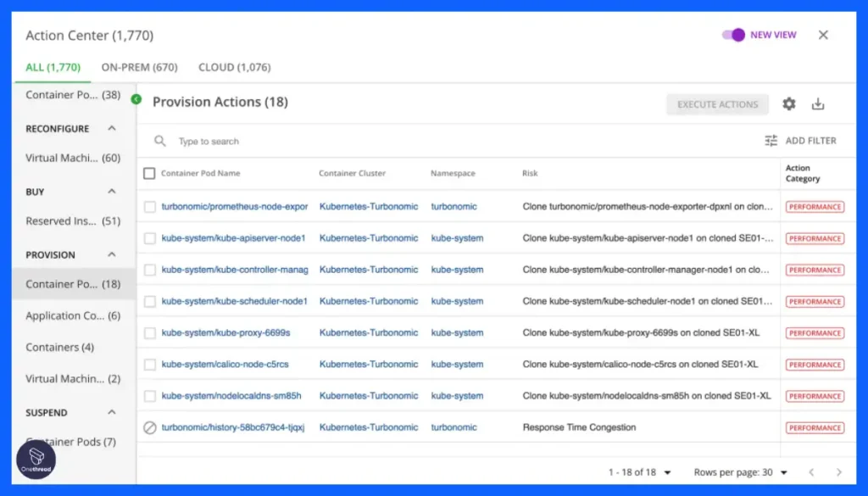Select Container Pods (18) under Provision
This screenshot has width=868, height=496.
pyautogui.click(x=73, y=284)
